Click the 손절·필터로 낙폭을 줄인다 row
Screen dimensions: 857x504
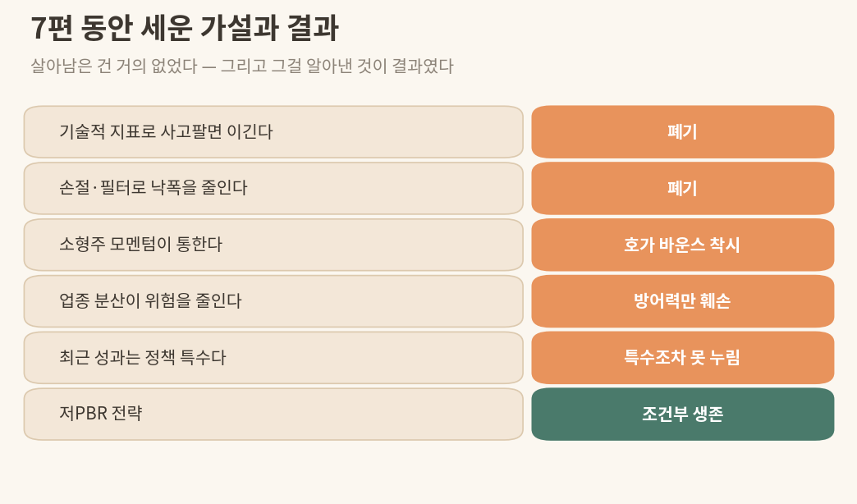point(273,188)
